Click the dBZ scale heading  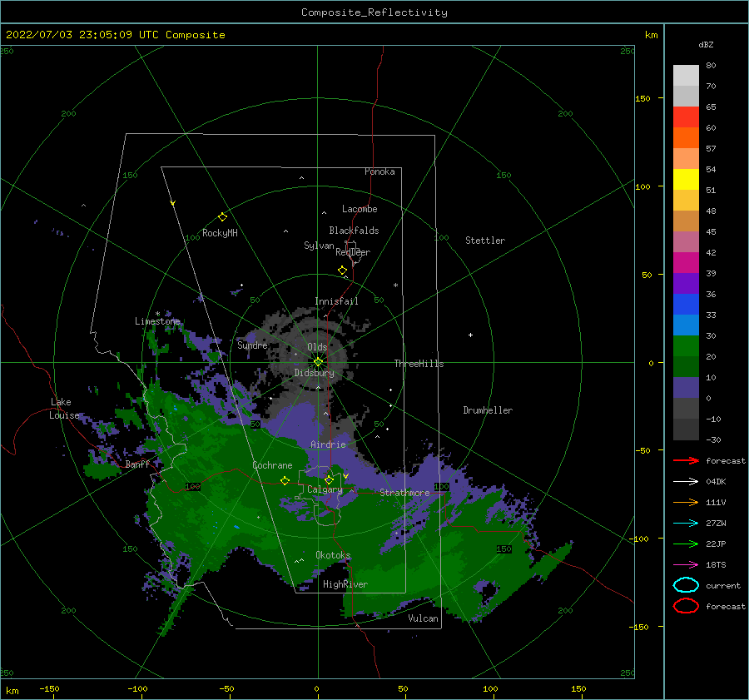pos(706,45)
